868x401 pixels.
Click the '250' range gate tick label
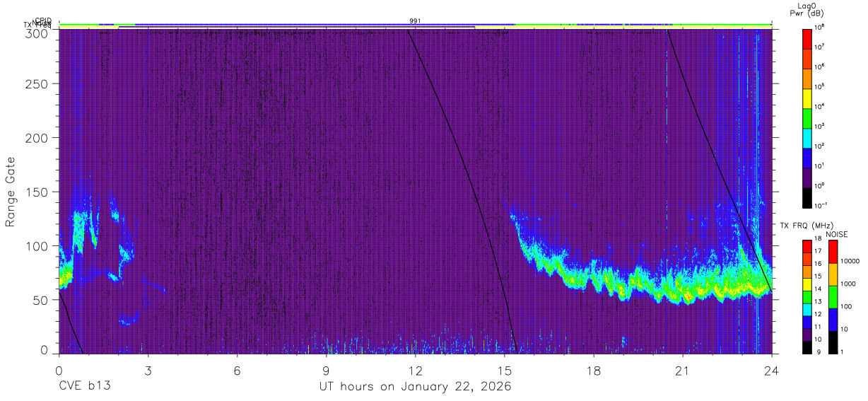click(x=37, y=84)
